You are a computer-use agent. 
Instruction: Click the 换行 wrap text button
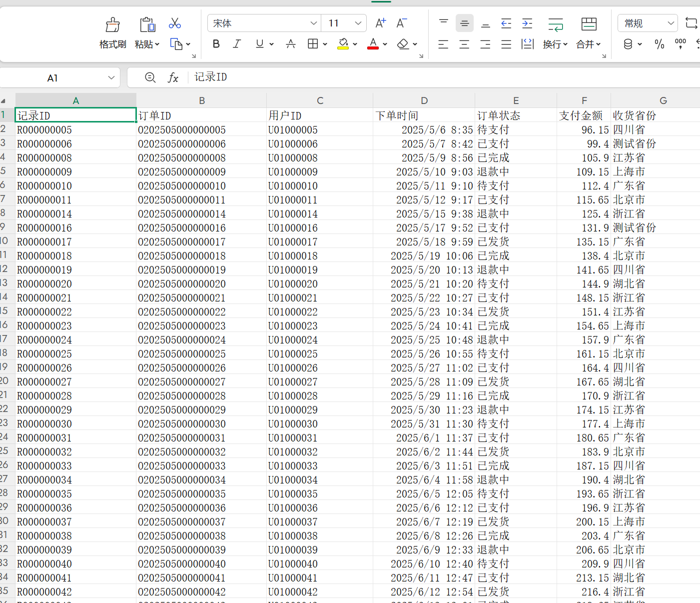[x=555, y=44]
